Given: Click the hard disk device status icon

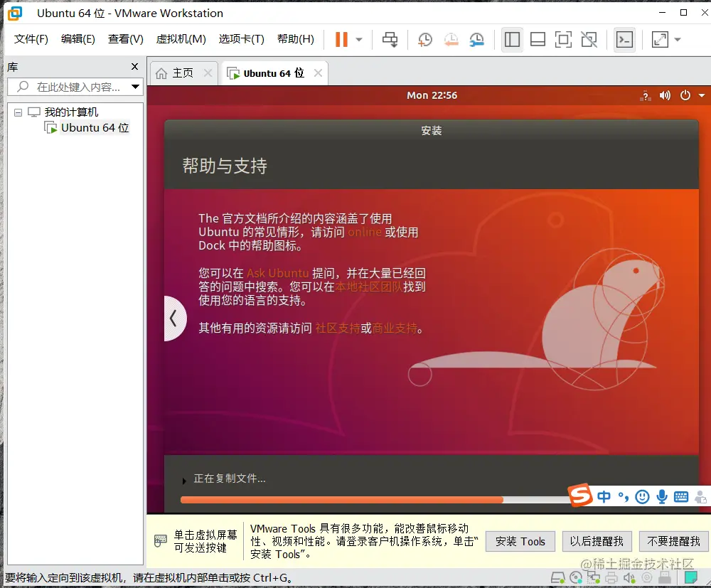Looking at the screenshot, I should pos(557,577).
